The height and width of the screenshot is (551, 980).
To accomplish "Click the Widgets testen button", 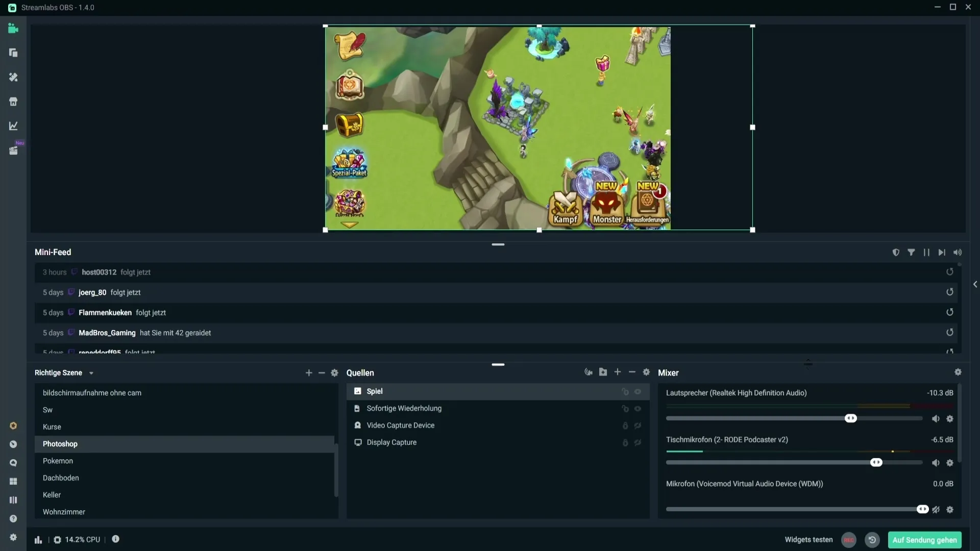I will click(808, 540).
